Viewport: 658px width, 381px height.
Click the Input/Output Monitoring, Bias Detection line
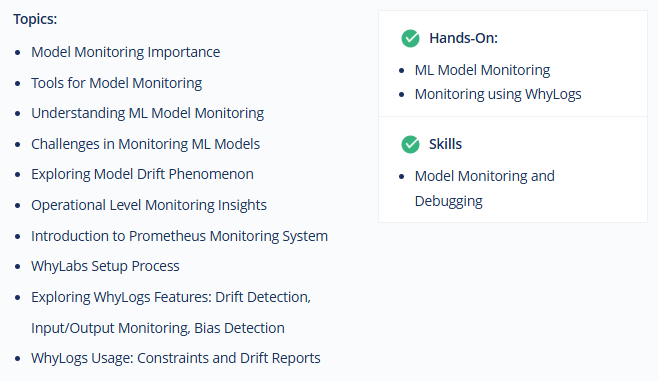tap(158, 328)
